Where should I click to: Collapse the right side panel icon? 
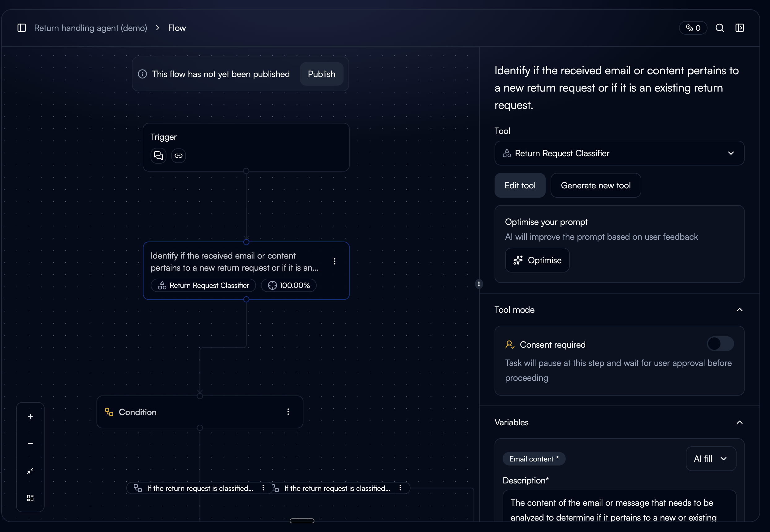739,28
